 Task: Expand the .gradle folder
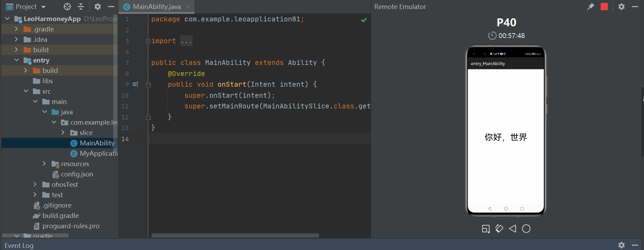[16, 29]
